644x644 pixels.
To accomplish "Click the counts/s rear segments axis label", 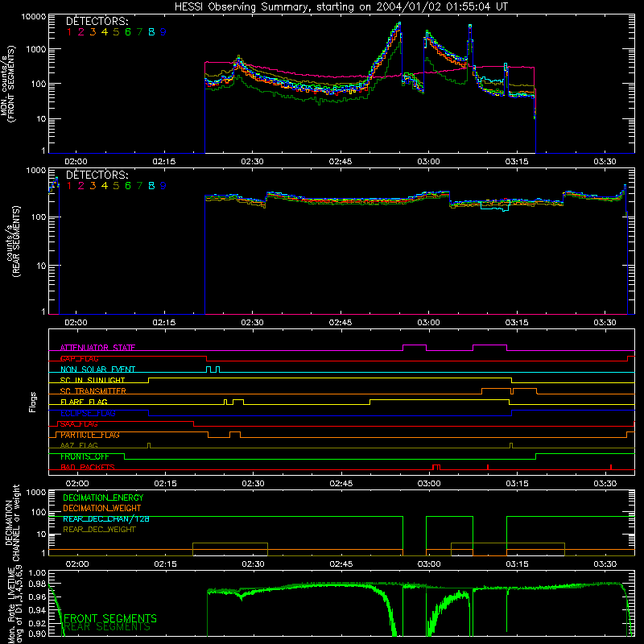I will (13, 242).
